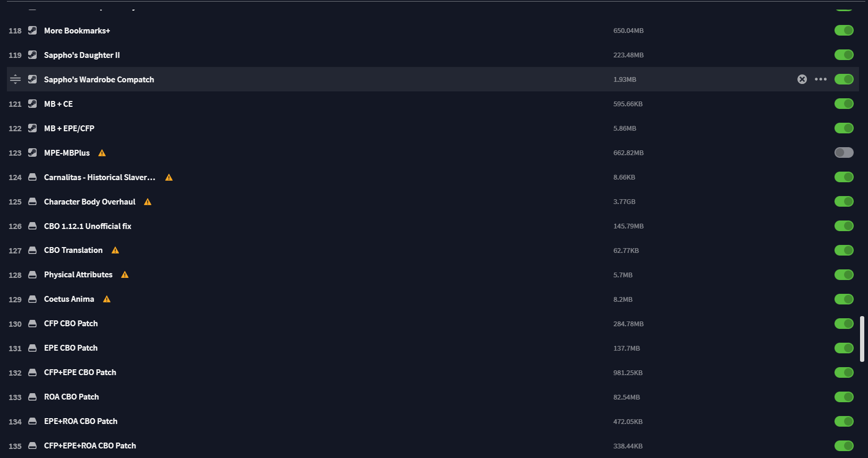Open the three-dot menu for Sappho's Wardrobe Compatch
Screen dimensions: 868x458
821,79
